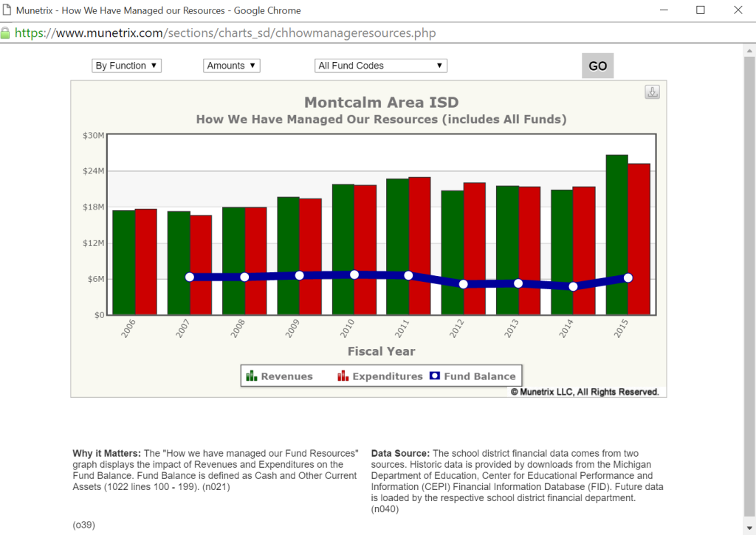
Task: Click the 2010 fund balance data point
Action: click(x=354, y=275)
